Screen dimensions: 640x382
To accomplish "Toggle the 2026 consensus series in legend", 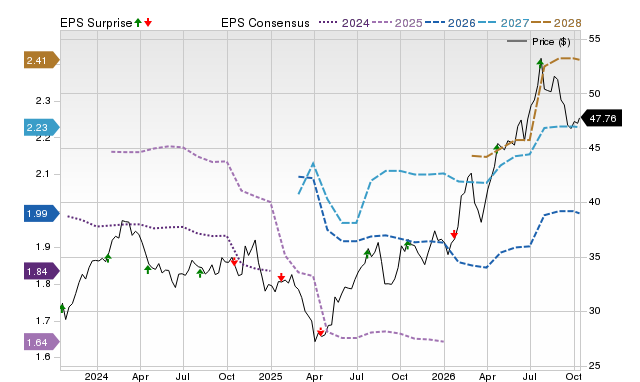I will 450,23.
